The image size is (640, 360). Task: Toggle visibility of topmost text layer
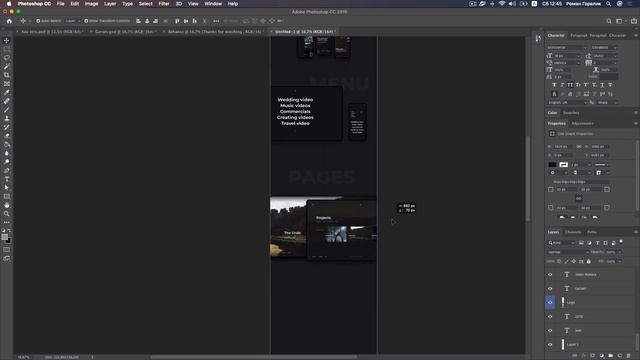550,275
